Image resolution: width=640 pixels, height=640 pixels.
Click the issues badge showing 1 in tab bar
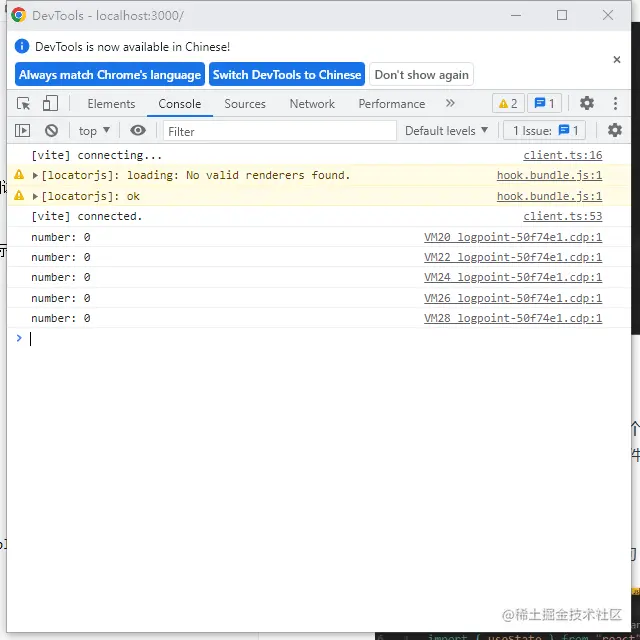tap(544, 103)
